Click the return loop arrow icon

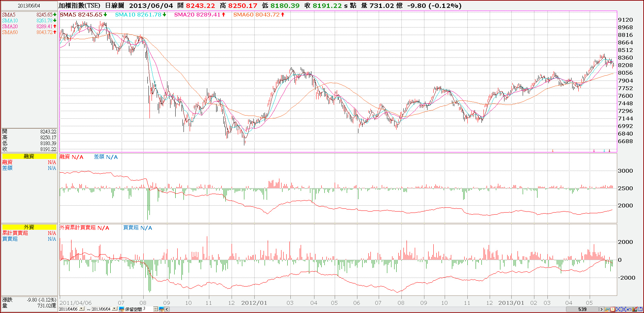pos(640,309)
